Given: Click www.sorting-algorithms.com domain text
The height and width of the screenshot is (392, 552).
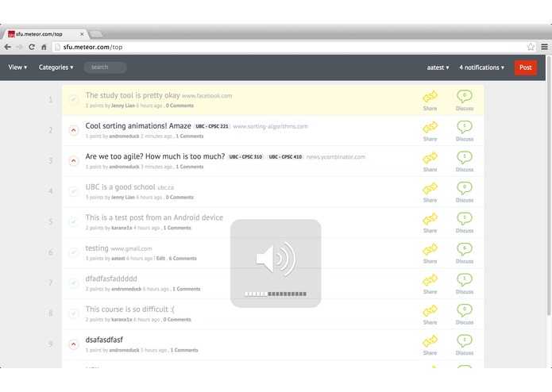Looking at the screenshot, I should (x=270, y=126).
